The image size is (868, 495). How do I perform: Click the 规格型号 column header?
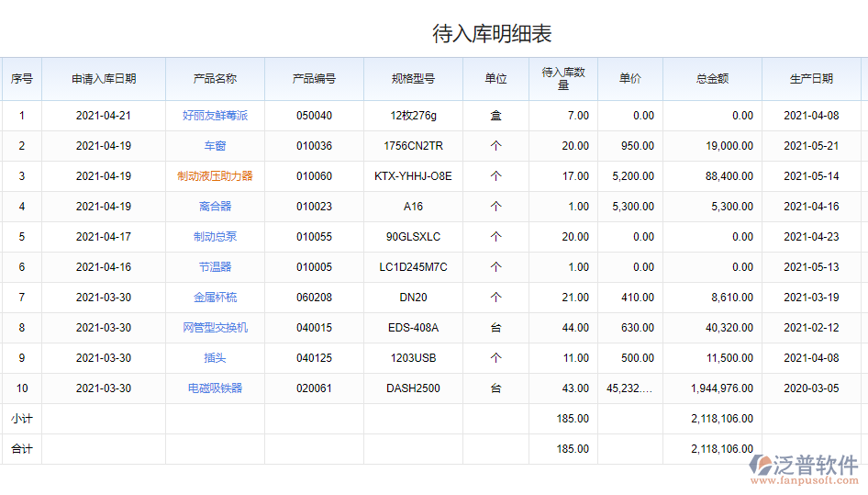pos(413,79)
